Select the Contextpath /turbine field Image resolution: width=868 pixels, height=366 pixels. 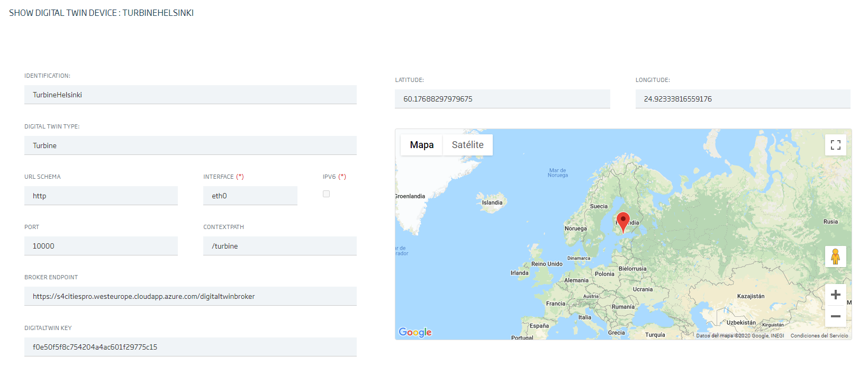point(279,246)
